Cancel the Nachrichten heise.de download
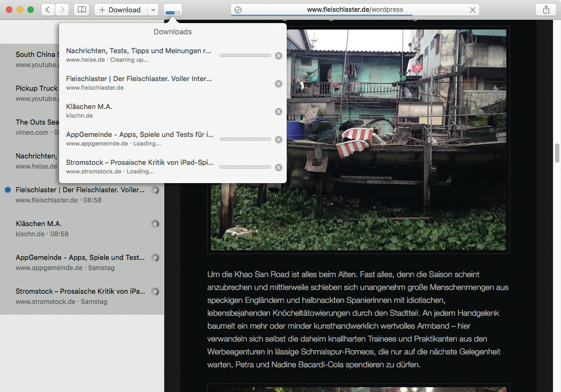The height and width of the screenshot is (392, 561). point(279,56)
